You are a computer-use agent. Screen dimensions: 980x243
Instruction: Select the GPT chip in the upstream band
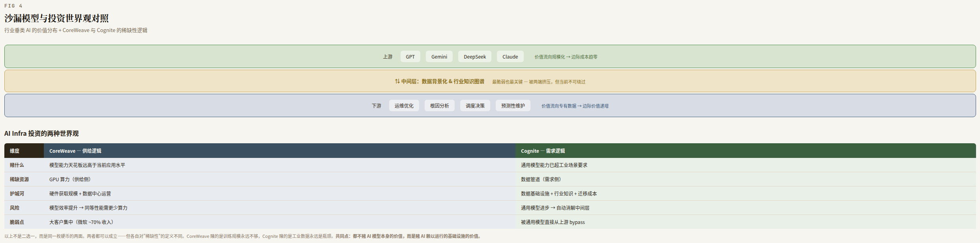click(410, 57)
